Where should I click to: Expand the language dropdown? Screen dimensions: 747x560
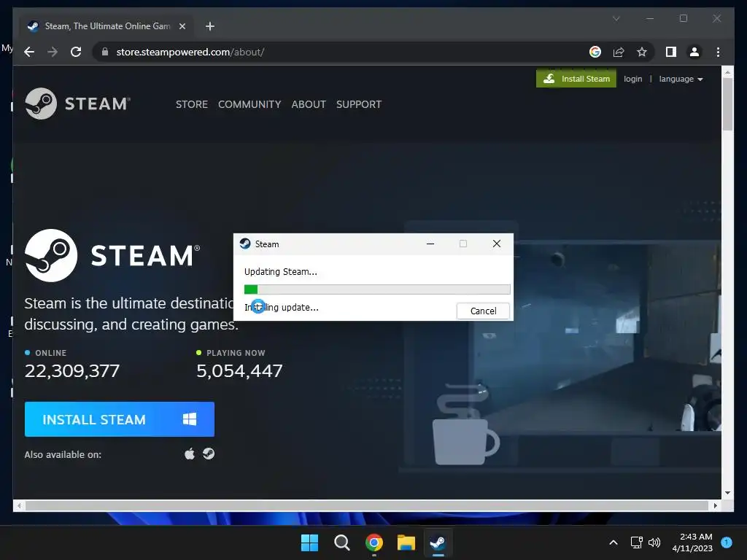(681, 79)
